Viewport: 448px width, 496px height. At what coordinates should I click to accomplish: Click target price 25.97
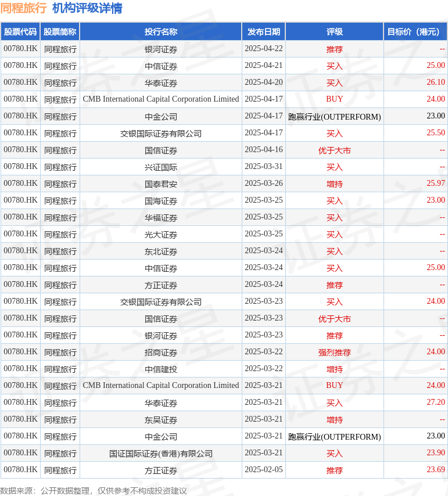[436, 183]
